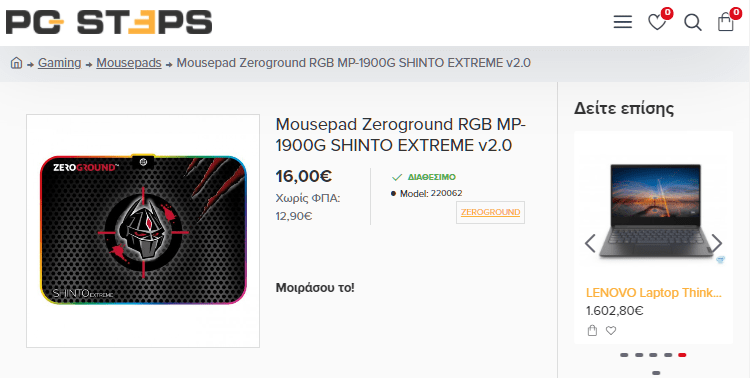Click the Shinto Extreme mousepad image

coord(143,231)
